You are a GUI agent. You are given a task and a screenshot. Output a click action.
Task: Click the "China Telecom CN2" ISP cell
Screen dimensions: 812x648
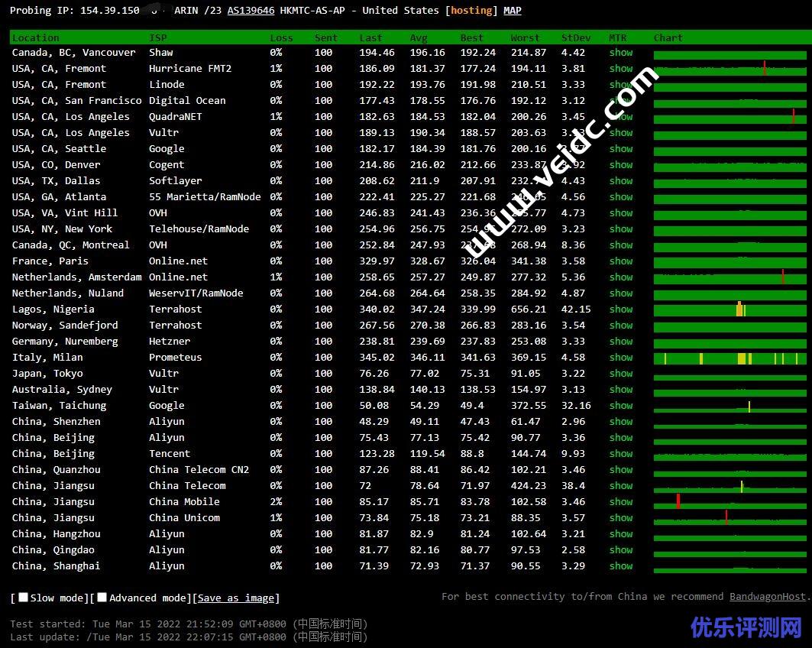tap(199, 470)
